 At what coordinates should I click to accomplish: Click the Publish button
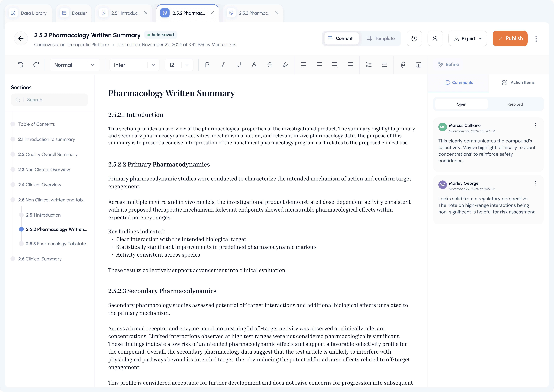[x=510, y=38]
